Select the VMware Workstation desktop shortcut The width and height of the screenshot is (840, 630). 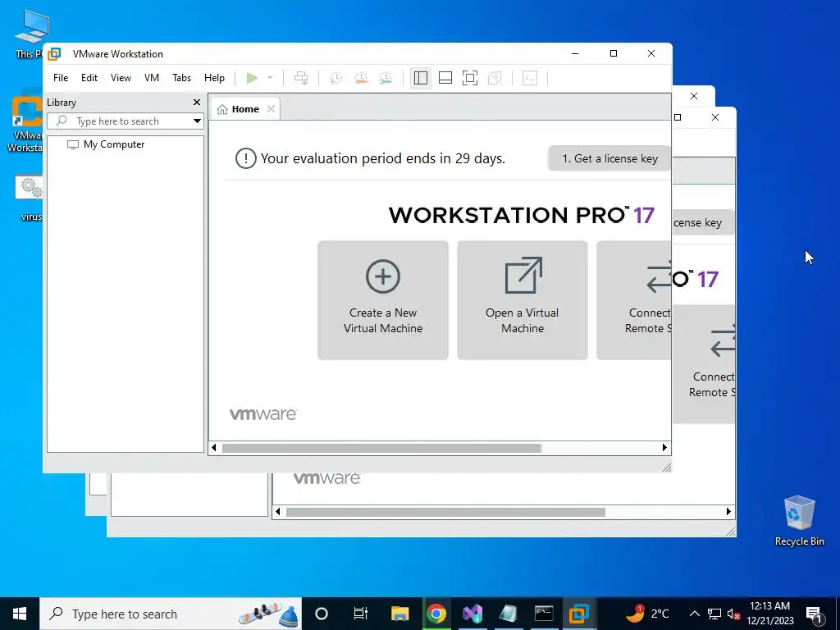pos(25,123)
